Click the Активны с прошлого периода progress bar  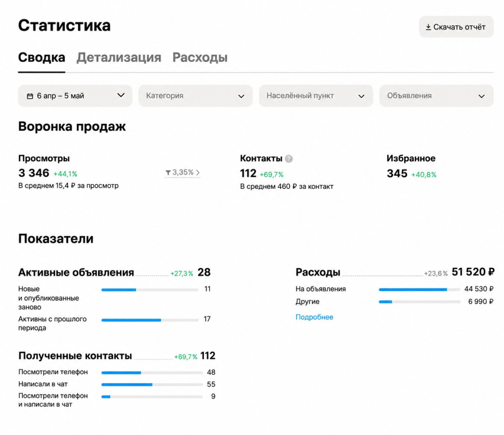click(150, 320)
